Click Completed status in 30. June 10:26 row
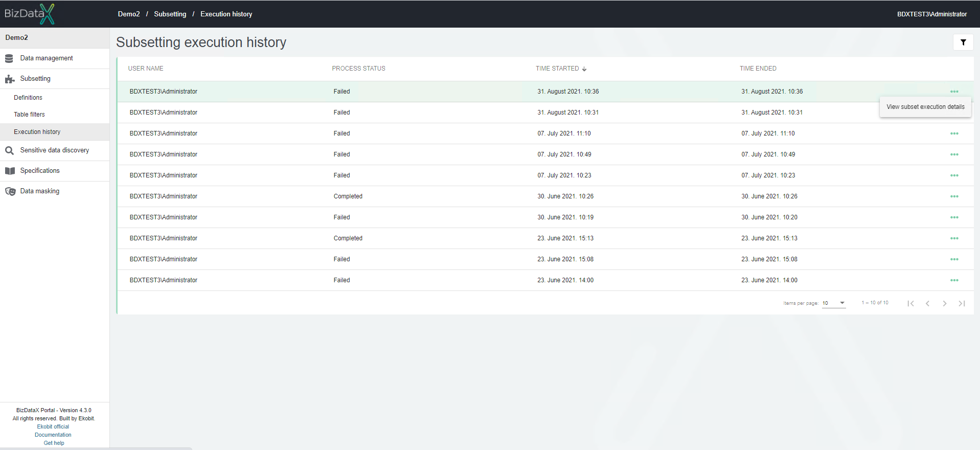The width and height of the screenshot is (980, 450). click(348, 196)
